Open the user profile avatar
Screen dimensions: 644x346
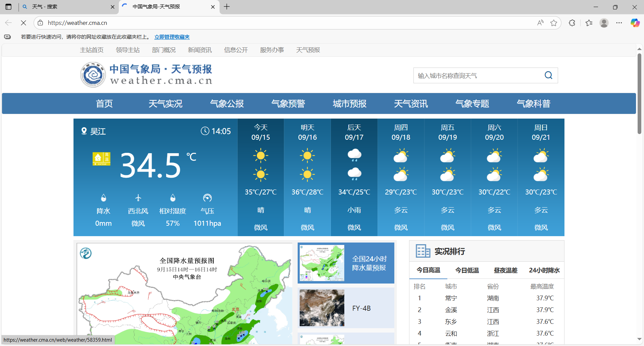pos(604,23)
